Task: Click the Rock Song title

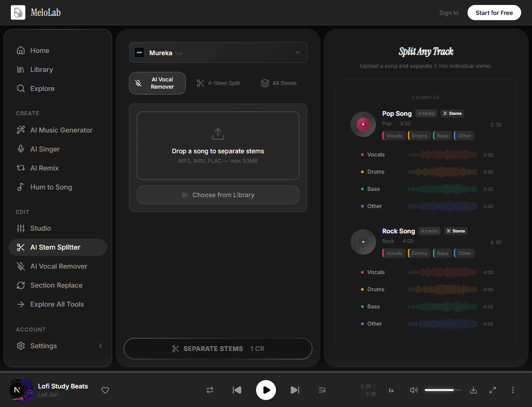Action: click(398, 232)
